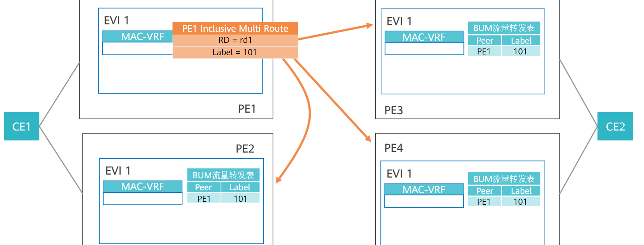
Task: Select the 101 label cell in PE3's table
Action: tap(520, 51)
